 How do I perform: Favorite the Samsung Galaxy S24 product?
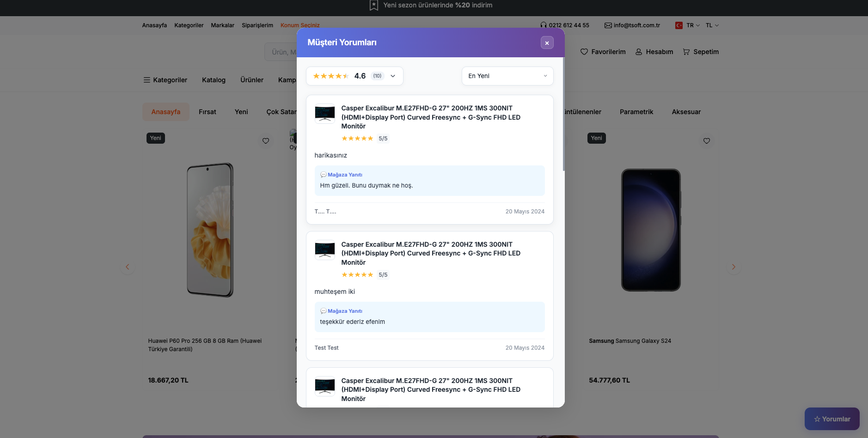coord(707,141)
